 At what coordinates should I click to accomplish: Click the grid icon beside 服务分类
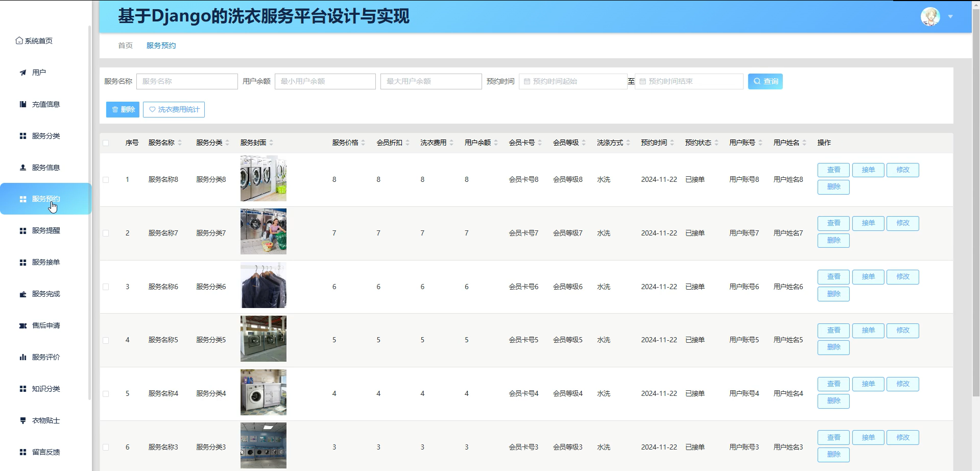pos(23,136)
